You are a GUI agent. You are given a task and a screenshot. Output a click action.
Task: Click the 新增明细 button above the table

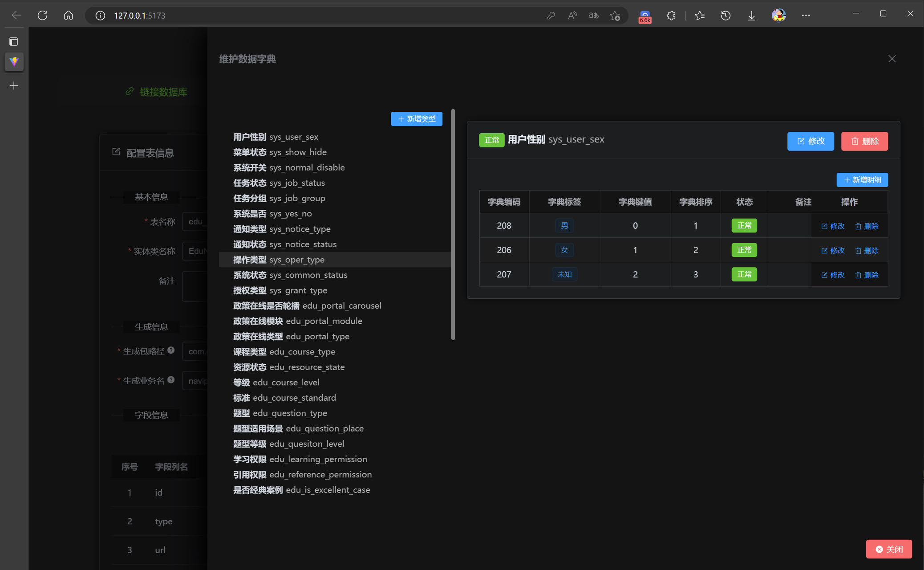point(862,179)
